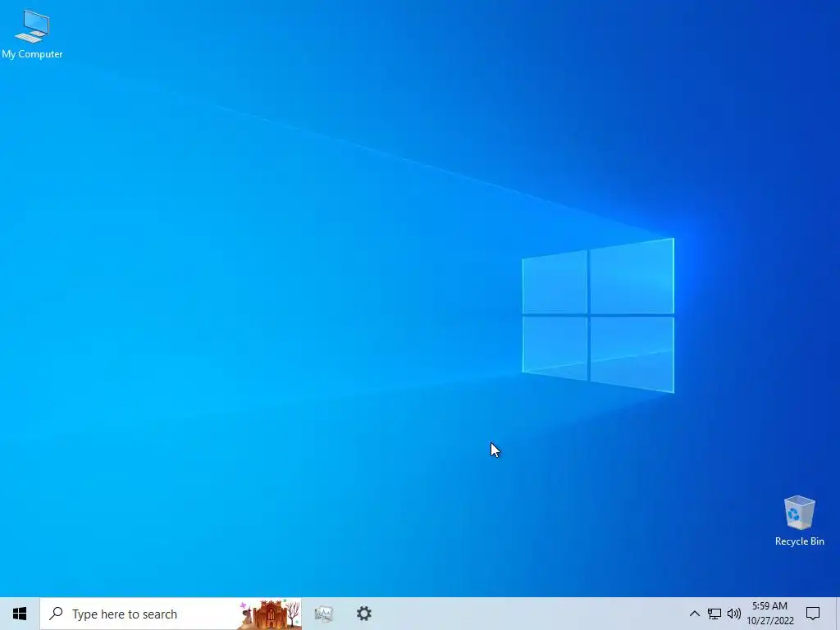Click the Show desktop sliver at taskbar end

coord(838,614)
